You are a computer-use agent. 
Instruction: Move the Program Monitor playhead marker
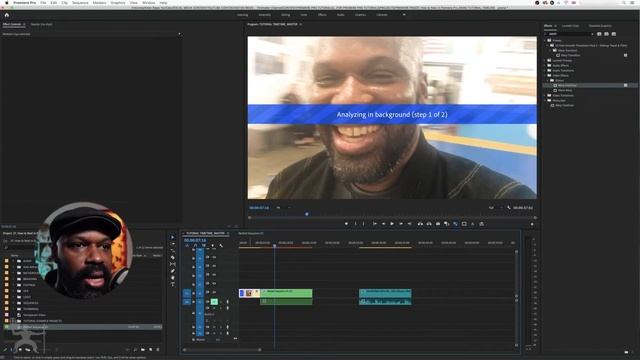click(x=307, y=214)
